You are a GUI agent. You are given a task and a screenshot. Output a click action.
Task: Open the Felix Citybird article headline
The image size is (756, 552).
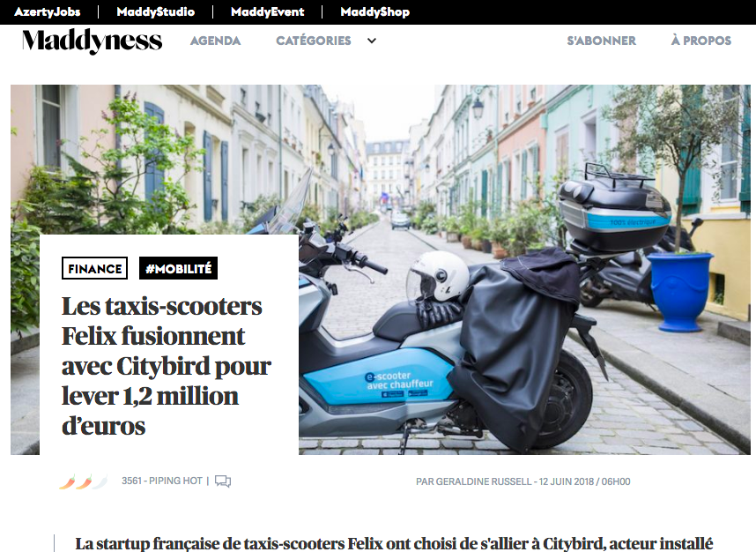pos(167,366)
